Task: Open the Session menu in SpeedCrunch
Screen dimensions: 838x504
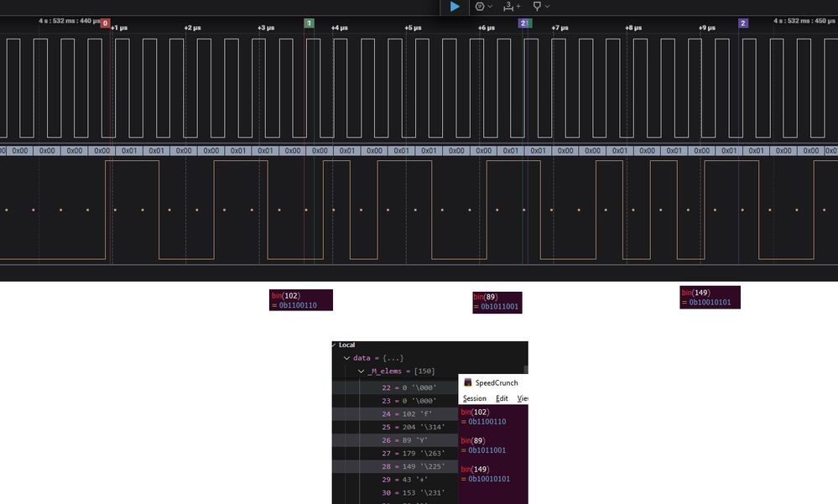Action: (x=474, y=398)
